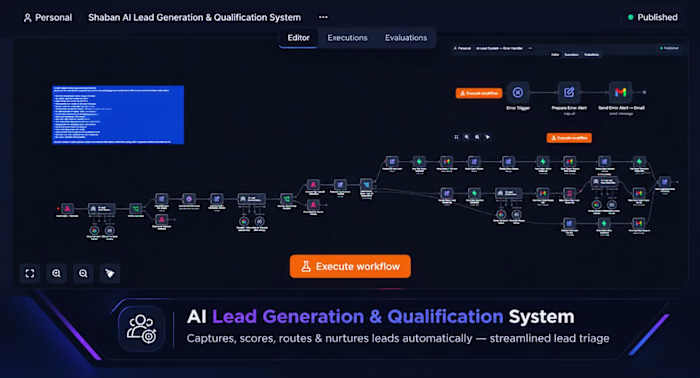Click the Published badge in the error handler window
The width and height of the screenshot is (700, 378).
click(669, 48)
